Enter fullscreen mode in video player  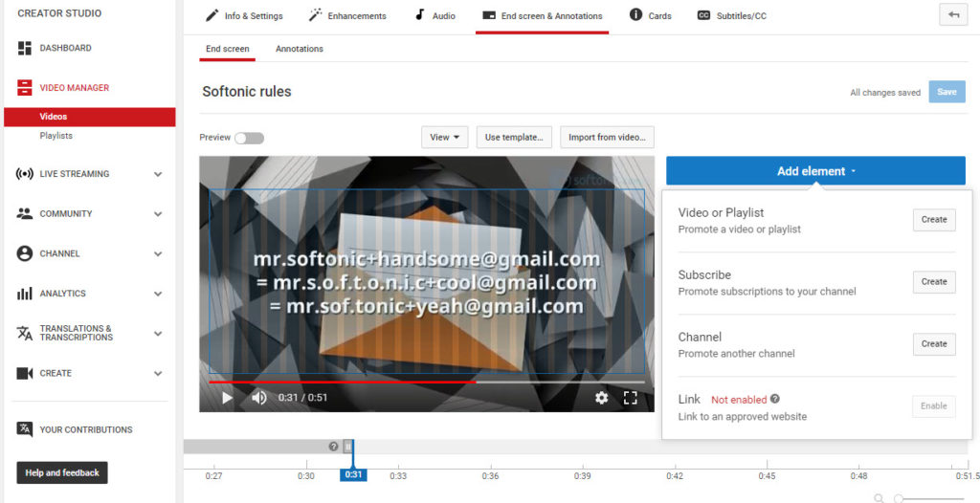click(631, 398)
